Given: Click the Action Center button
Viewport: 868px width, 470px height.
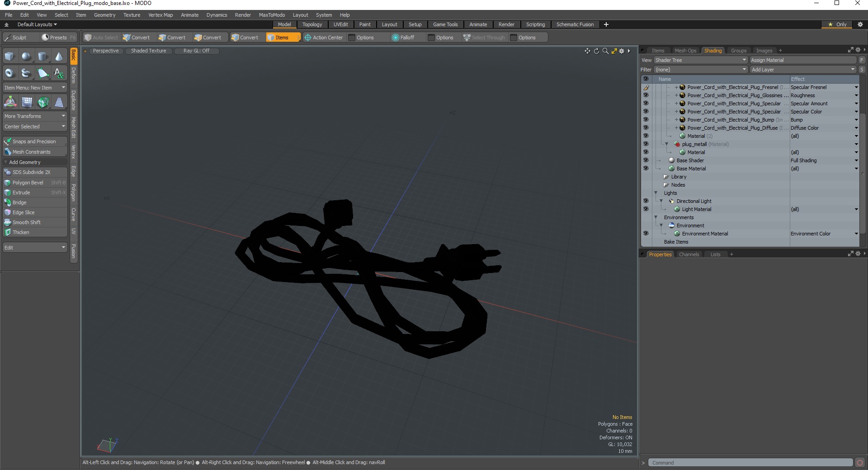Looking at the screenshot, I should pyautogui.click(x=324, y=38).
